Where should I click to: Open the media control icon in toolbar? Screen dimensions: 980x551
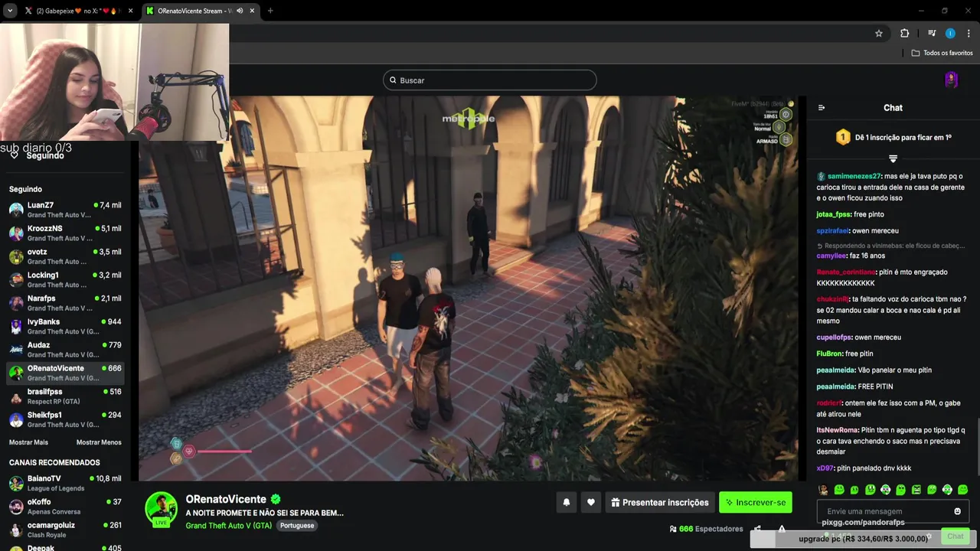(932, 33)
